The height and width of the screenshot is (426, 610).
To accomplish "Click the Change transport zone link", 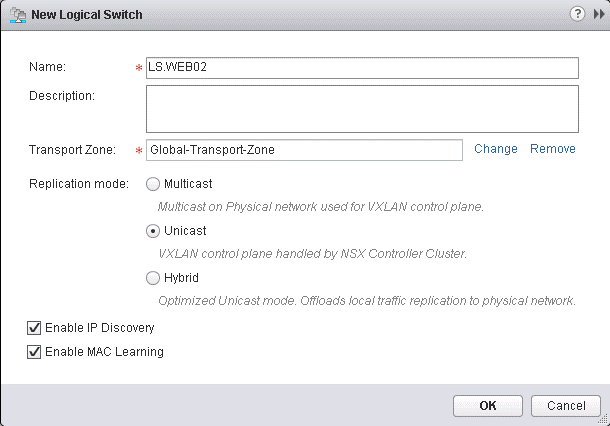I will (x=496, y=149).
